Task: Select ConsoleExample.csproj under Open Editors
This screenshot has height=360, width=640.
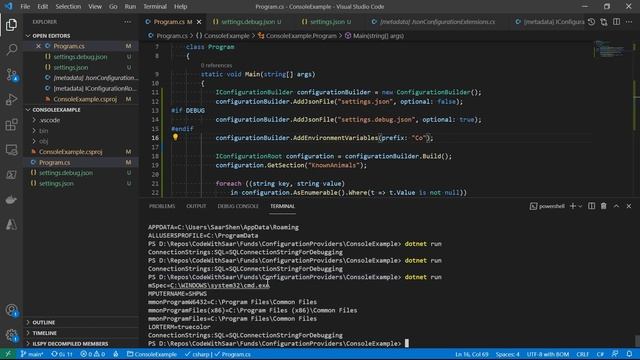Action: coord(85,99)
